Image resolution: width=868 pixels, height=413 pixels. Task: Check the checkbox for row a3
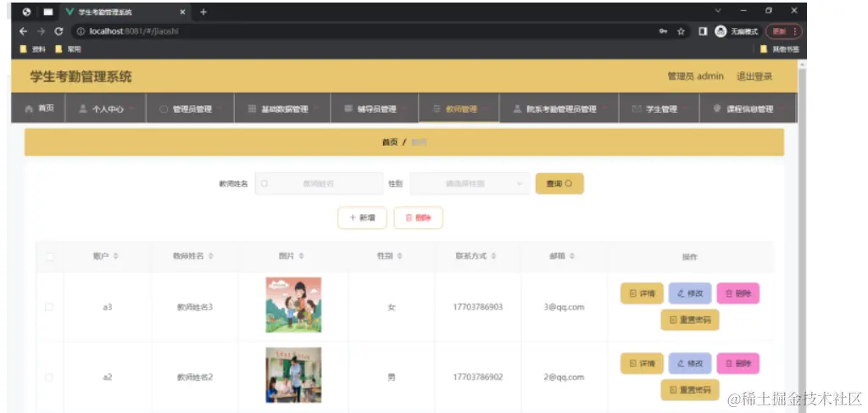click(x=48, y=307)
